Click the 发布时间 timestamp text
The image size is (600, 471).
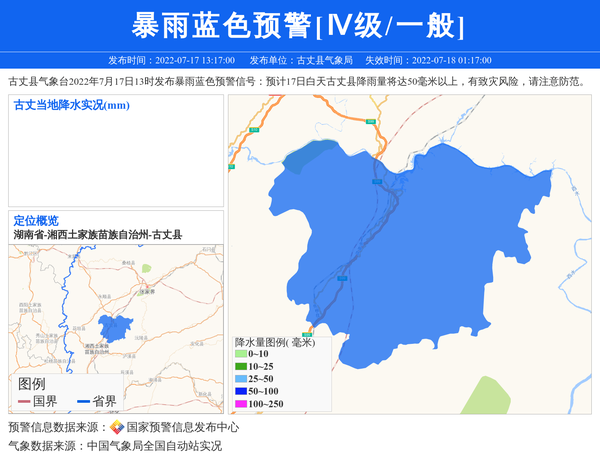[x=171, y=60]
